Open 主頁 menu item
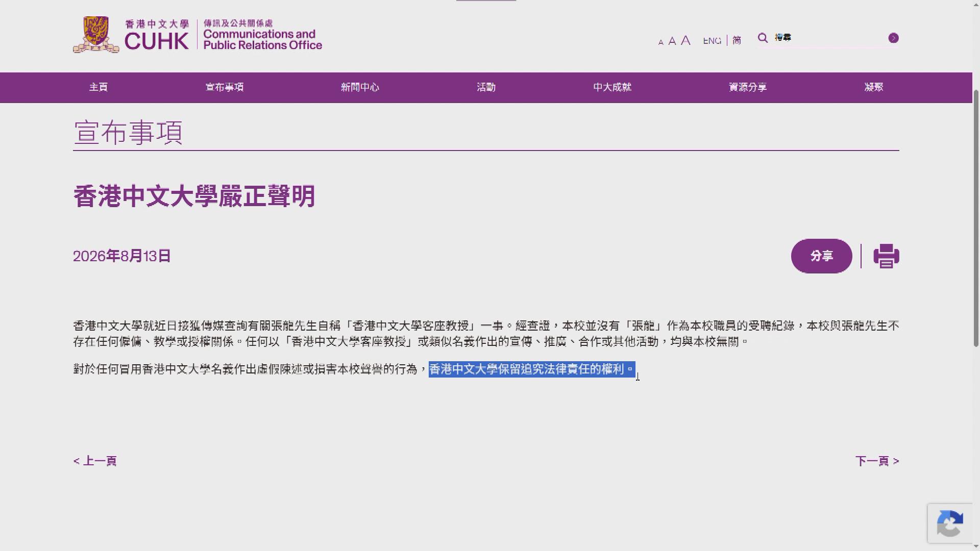The image size is (980, 551). (x=99, y=87)
